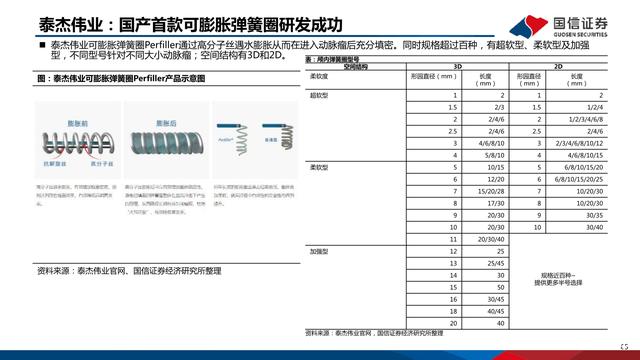Click the table source note at bottom

374,333
